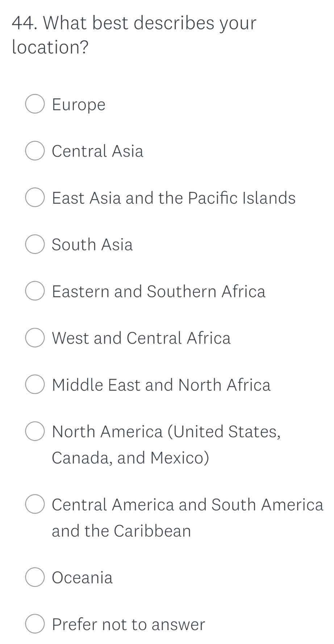The width and height of the screenshot is (334, 644).
Task: Click the "Prefer not to answer" label text
Action: pos(129,624)
